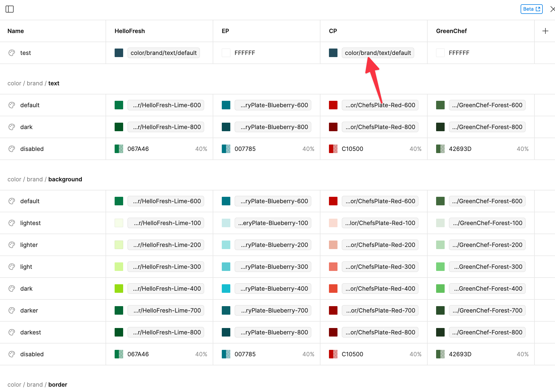Edit text disabled C10500 hex value
This screenshot has width=555, height=392.
pyautogui.click(x=352, y=149)
